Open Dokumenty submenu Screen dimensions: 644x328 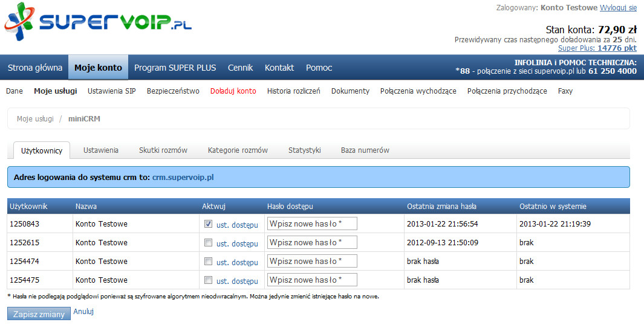point(350,91)
